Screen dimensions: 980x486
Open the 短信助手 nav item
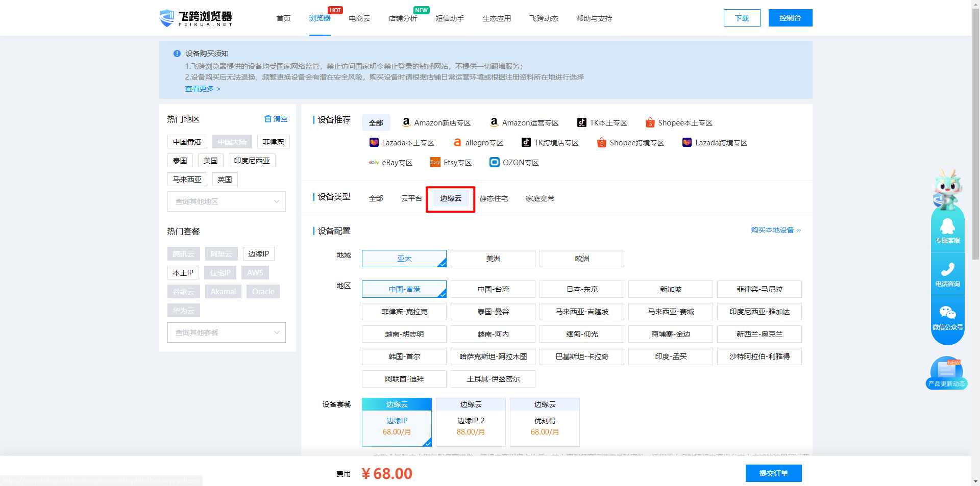pos(450,18)
